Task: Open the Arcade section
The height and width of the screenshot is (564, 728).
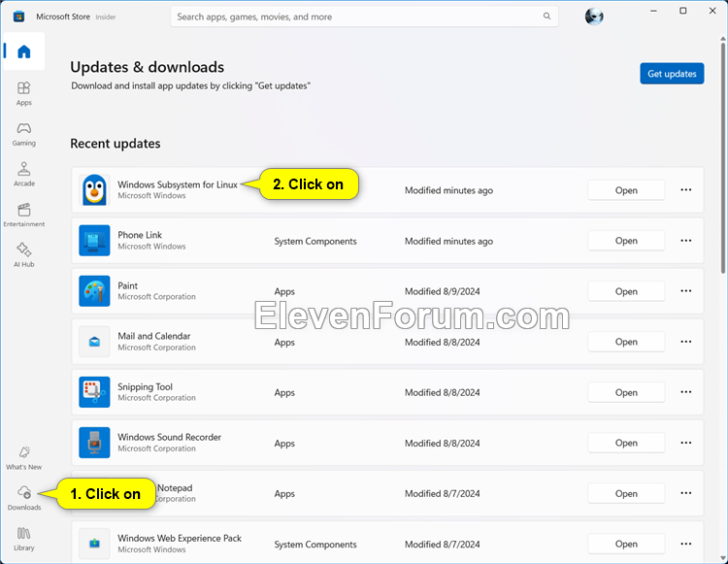Action: 23,174
